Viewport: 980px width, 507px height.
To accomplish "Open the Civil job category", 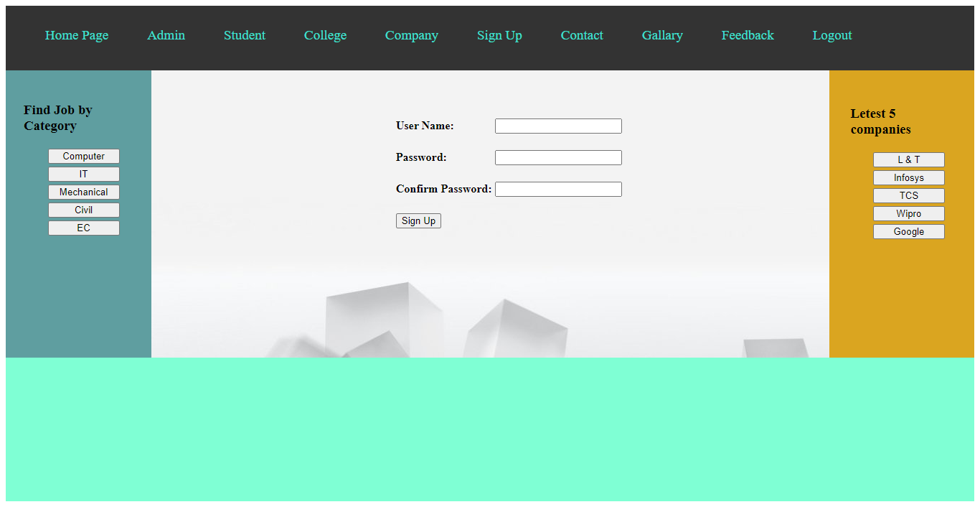I will (x=84, y=210).
